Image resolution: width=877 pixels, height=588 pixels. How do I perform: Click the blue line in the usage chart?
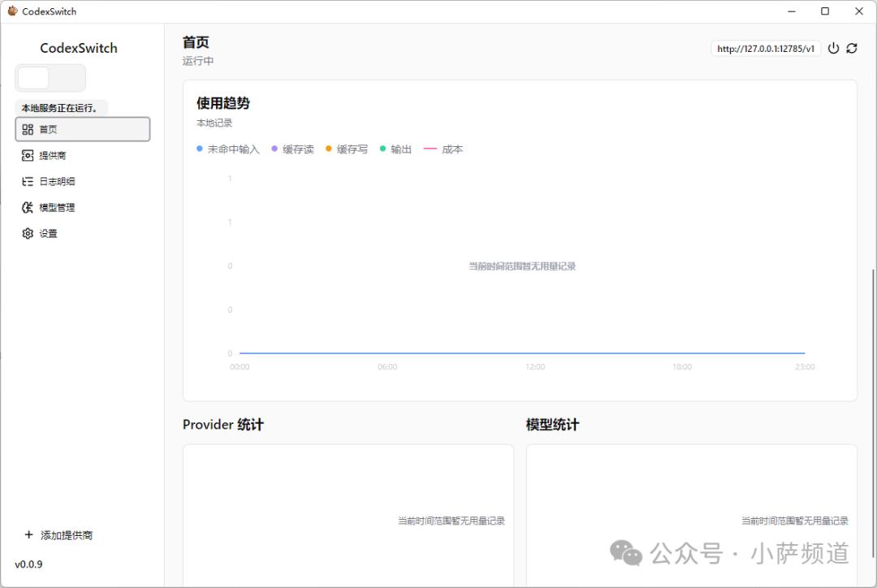click(522, 353)
